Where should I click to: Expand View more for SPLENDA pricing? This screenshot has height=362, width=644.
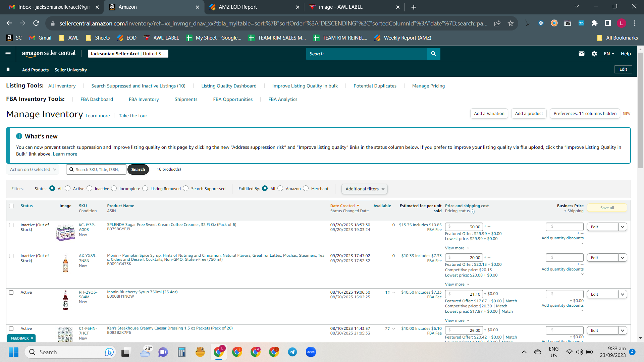[457, 248]
